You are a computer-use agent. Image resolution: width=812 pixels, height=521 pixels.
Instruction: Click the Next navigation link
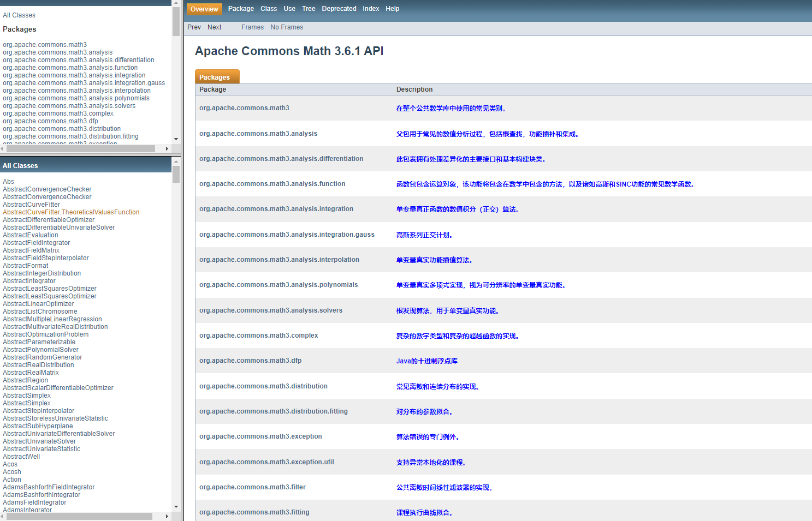pyautogui.click(x=214, y=27)
